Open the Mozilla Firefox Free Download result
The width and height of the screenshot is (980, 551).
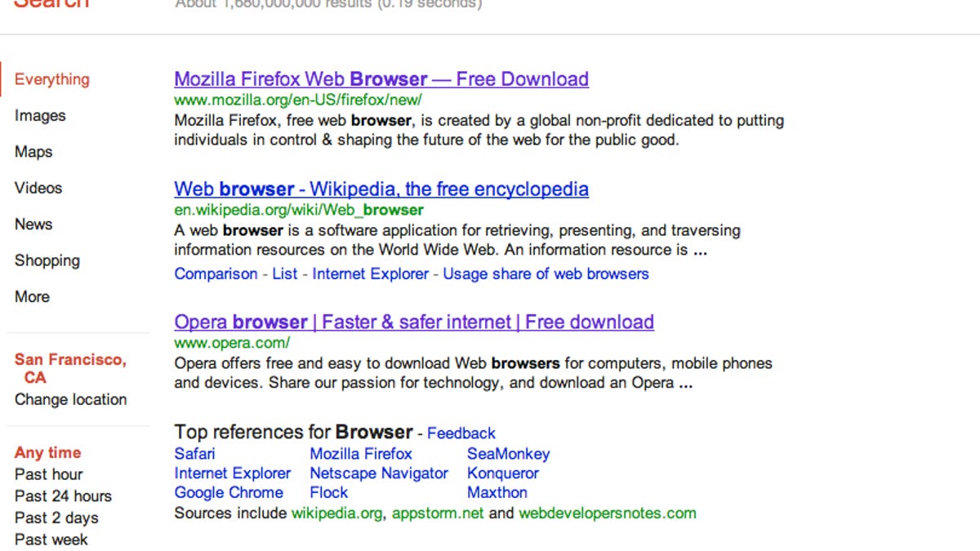[381, 79]
